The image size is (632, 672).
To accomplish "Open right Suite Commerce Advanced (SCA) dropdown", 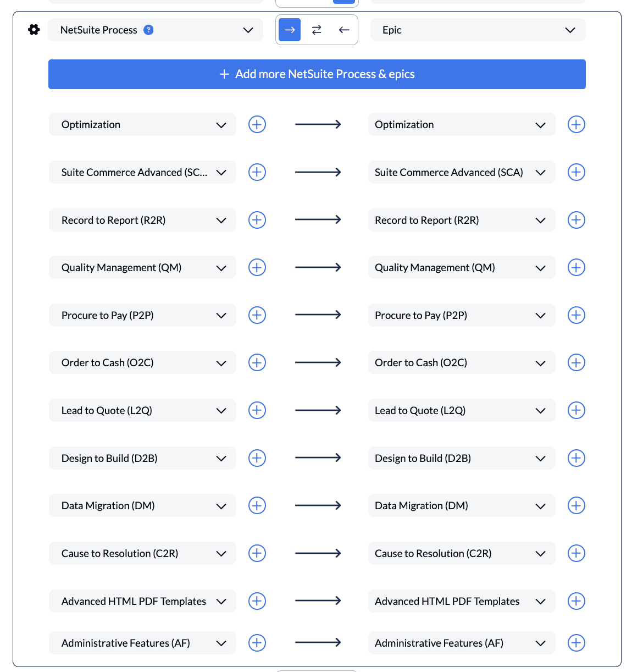I will pyautogui.click(x=462, y=172).
